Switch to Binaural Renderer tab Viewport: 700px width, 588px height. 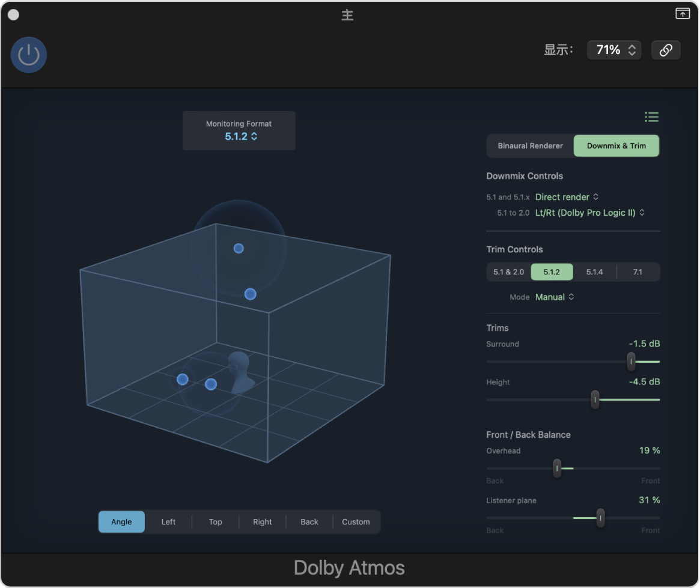[x=530, y=146]
